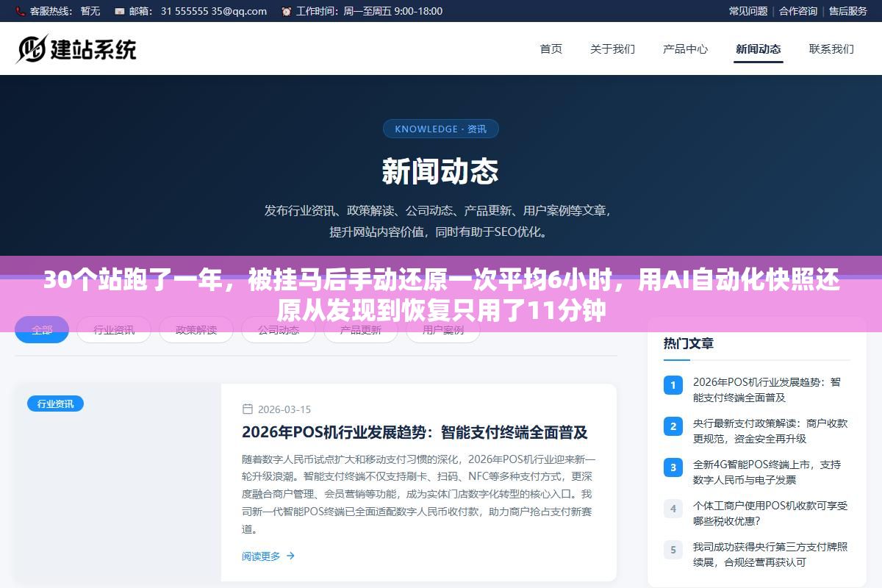Open the 产品中心 menu item

point(685,49)
